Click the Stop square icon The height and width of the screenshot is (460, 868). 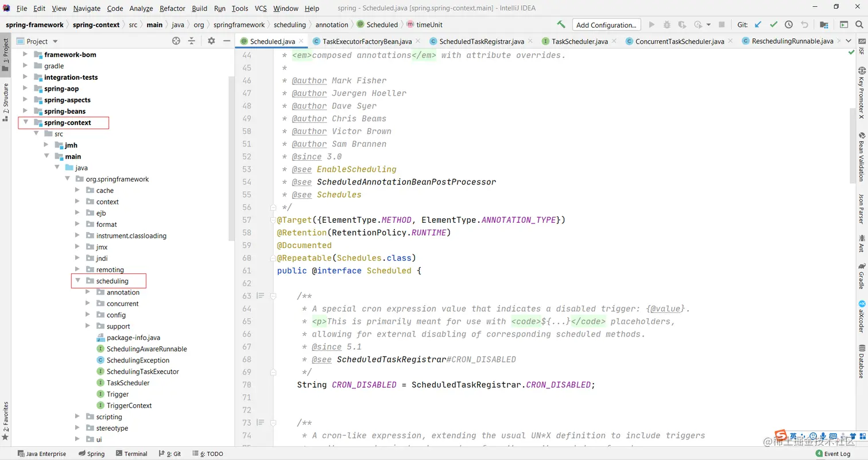click(x=722, y=25)
